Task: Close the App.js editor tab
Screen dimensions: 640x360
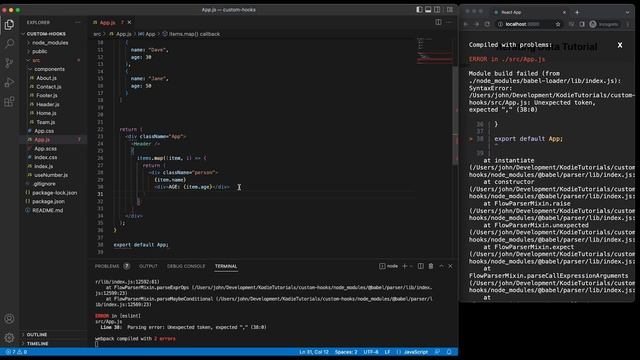Action: 129,22
